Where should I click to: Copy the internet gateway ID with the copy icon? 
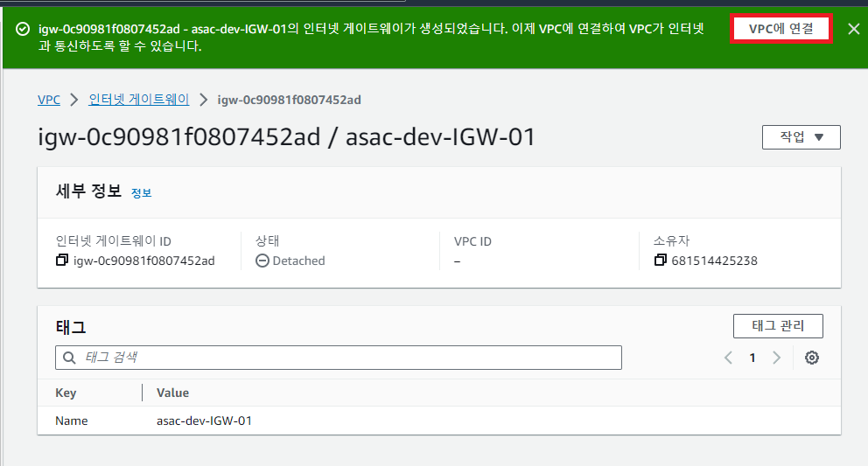click(62, 261)
